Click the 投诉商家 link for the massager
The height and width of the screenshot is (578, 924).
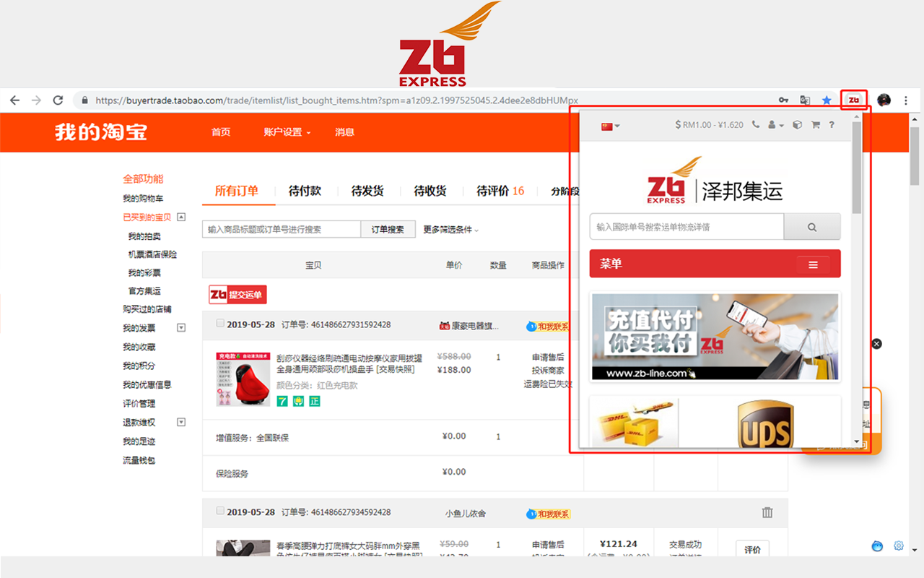point(548,371)
